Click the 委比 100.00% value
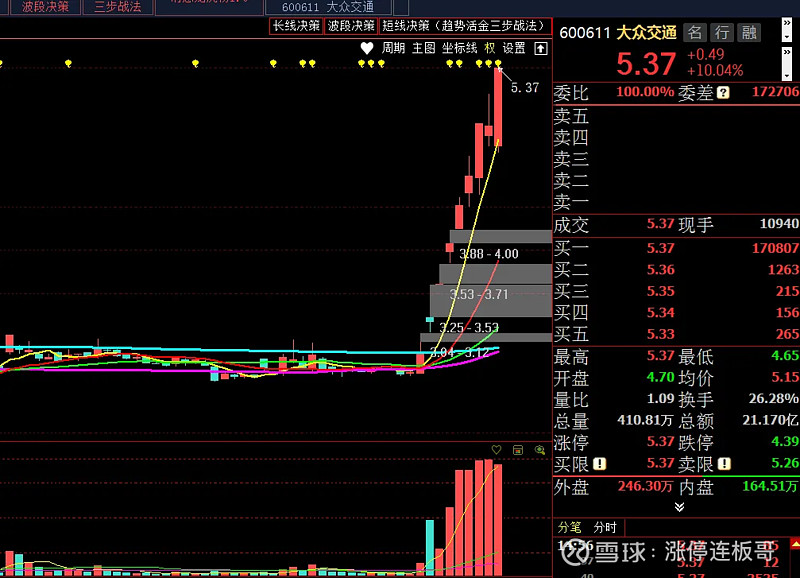The width and height of the screenshot is (800, 578). click(x=645, y=92)
